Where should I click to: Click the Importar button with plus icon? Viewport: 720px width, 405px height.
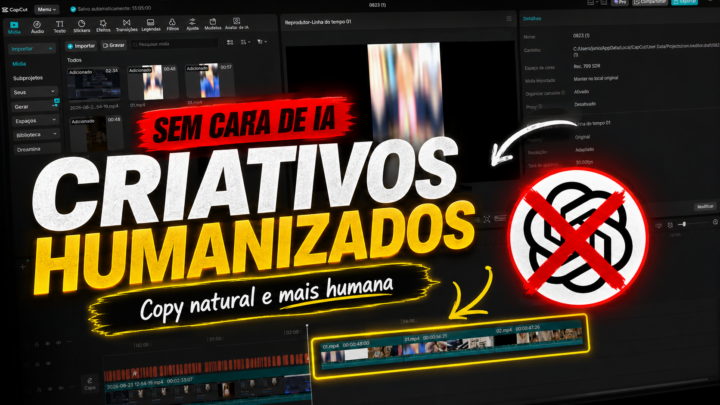[81, 46]
